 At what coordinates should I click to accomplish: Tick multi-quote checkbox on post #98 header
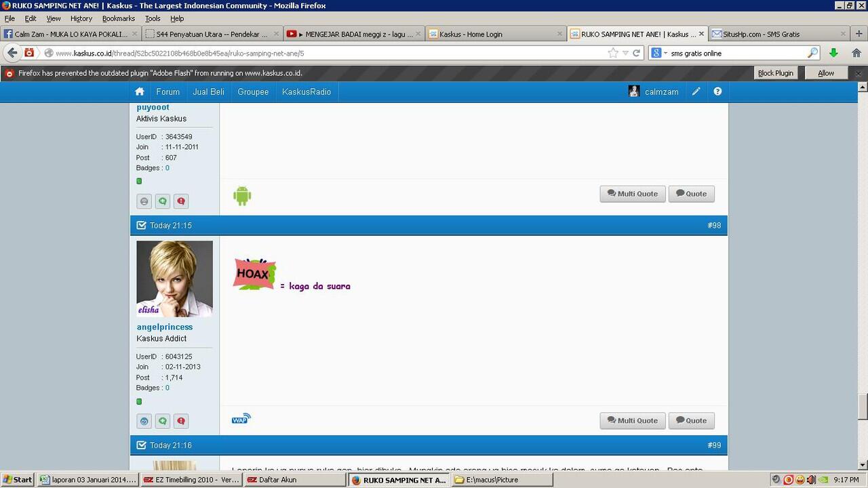click(141, 225)
